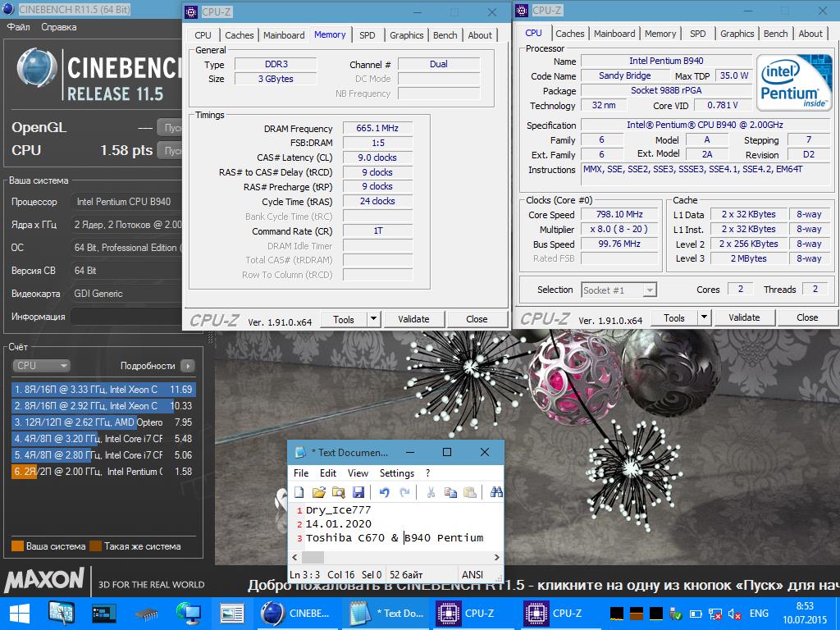
Task: Open Bench tab in Memory CPU-Z window
Action: click(x=445, y=35)
